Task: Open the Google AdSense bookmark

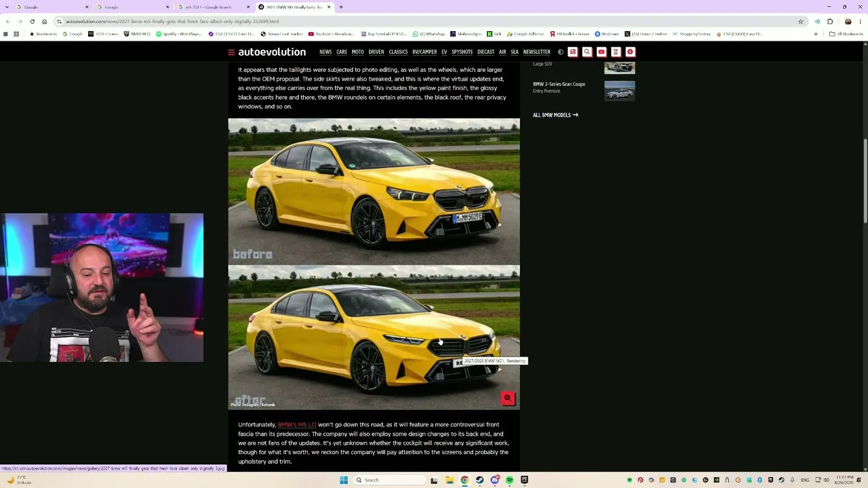Action: click(526, 34)
